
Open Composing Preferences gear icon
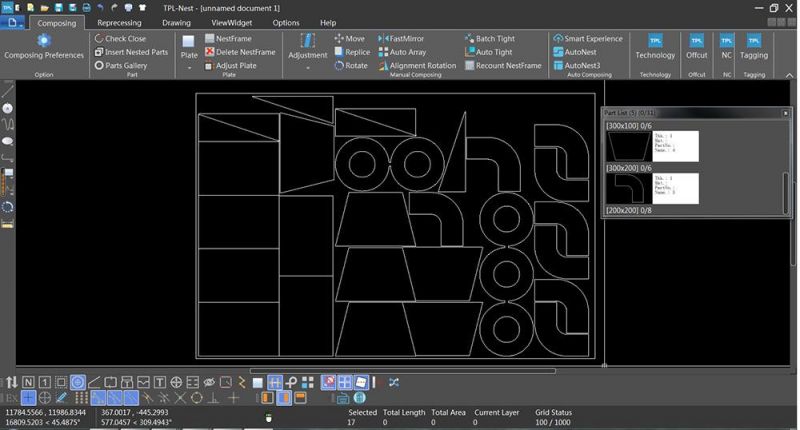[44, 41]
